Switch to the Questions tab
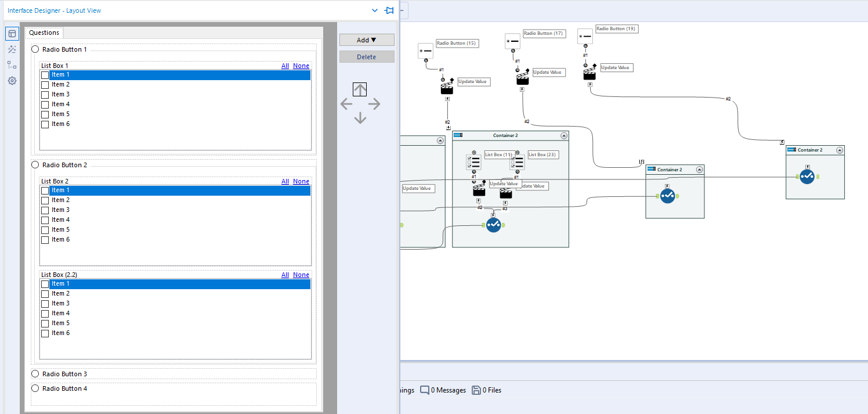The image size is (868, 414). 44,33
